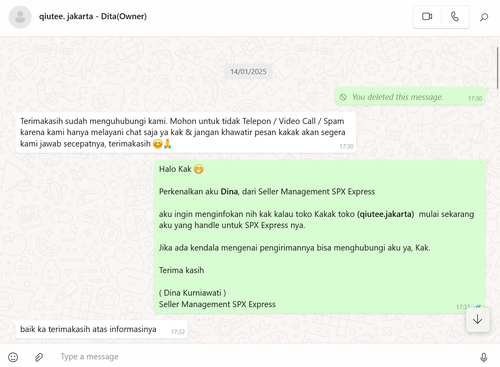The height and width of the screenshot is (367, 500).
Task: Select the 14/01/2025 date label
Action: pyautogui.click(x=248, y=71)
